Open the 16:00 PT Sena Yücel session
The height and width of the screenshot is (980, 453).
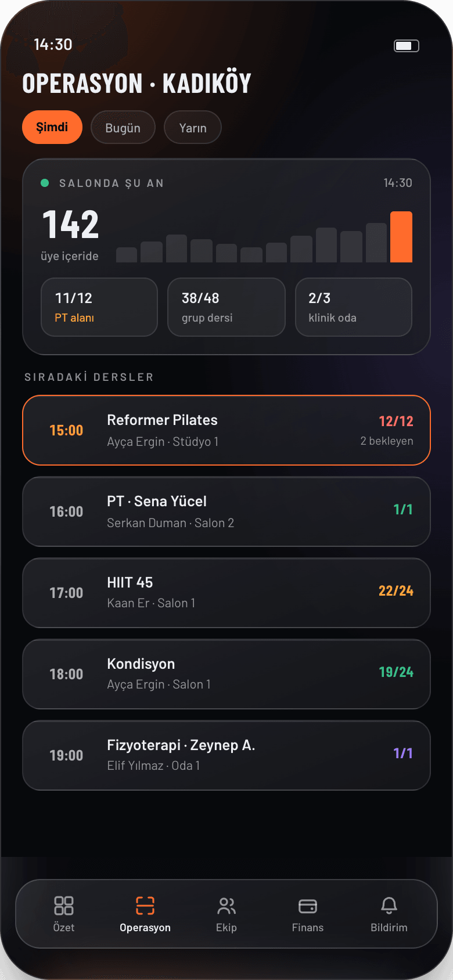point(227,511)
